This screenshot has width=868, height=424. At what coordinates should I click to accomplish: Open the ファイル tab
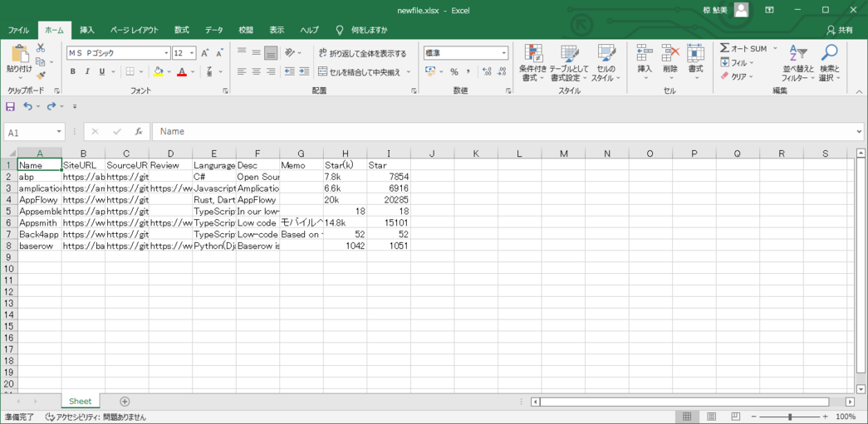18,30
